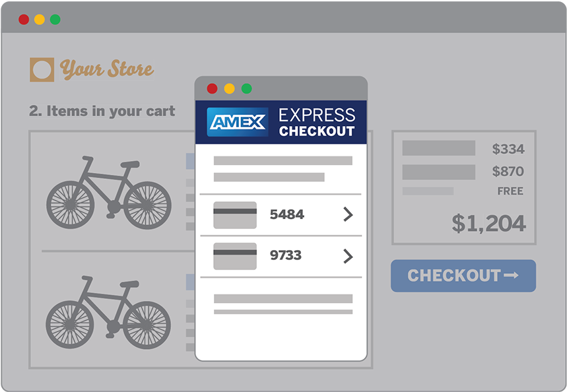Click the Your Store logo icon
The width and height of the screenshot is (567, 392).
click(x=42, y=70)
